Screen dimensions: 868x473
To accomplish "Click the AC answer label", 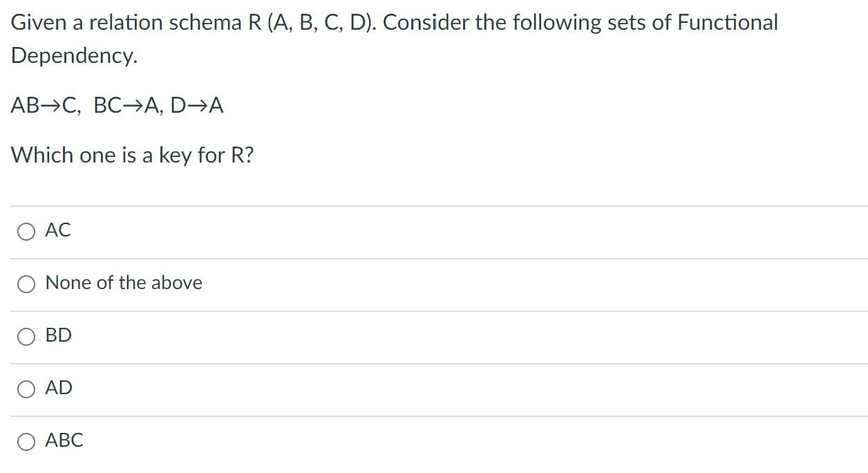I will tap(57, 230).
